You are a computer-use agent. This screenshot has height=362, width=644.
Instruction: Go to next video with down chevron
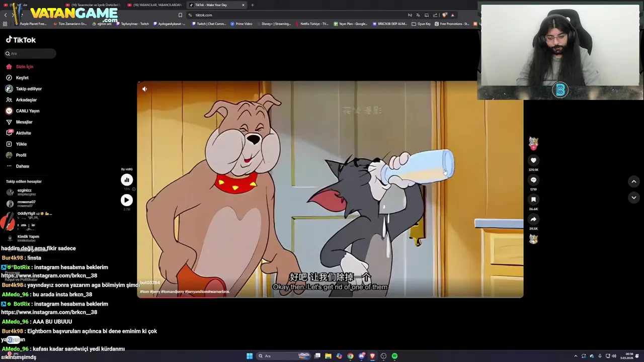(x=634, y=198)
